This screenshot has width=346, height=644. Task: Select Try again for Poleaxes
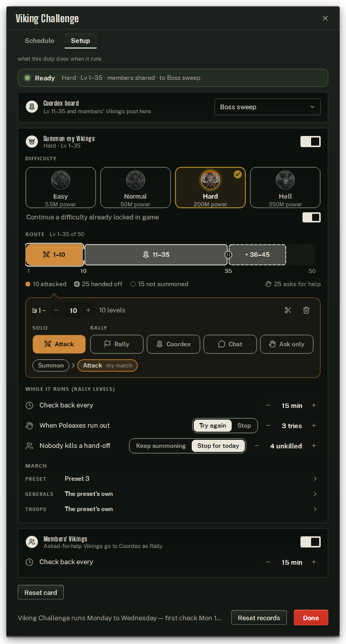click(x=212, y=426)
